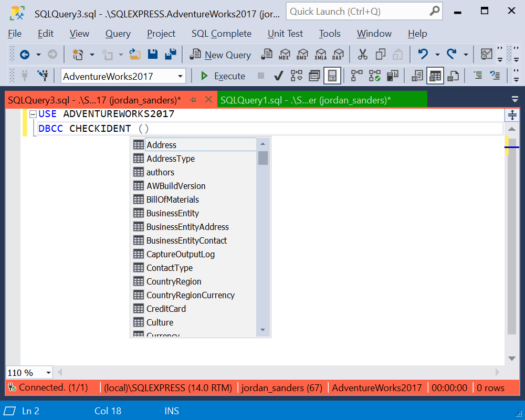Click the Undo arrow icon
525x420 pixels.
click(423, 54)
